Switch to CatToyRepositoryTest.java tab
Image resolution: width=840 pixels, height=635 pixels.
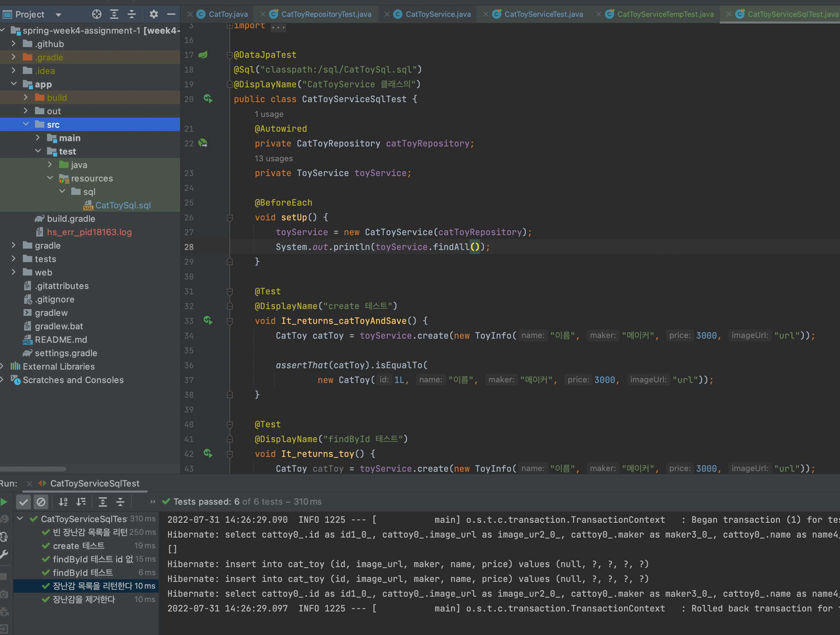click(326, 14)
